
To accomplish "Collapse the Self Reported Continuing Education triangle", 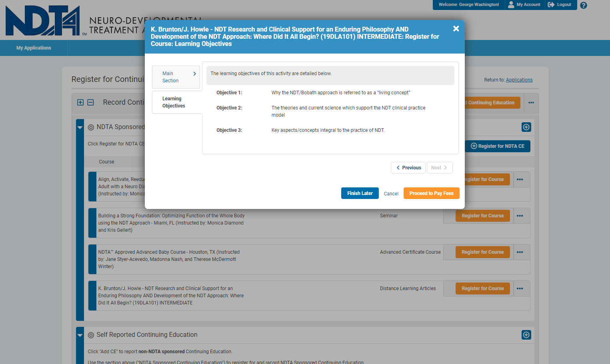I will (x=80, y=335).
